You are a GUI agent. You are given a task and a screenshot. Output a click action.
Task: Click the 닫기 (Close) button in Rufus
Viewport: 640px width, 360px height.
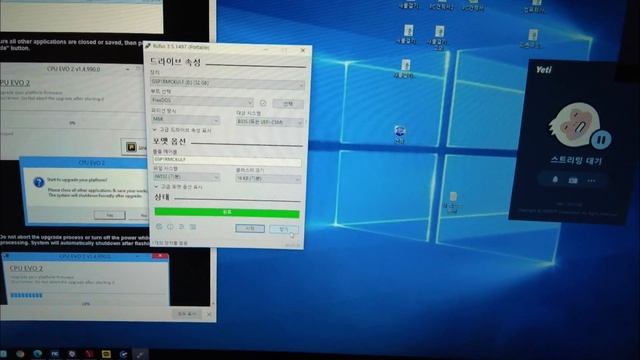[x=284, y=230]
